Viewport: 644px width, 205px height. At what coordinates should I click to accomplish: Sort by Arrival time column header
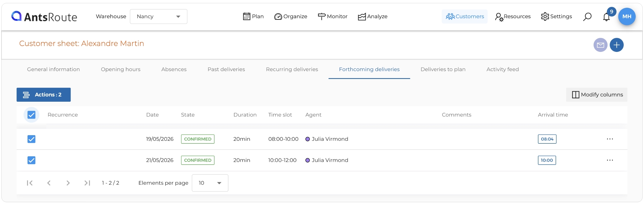pos(553,115)
